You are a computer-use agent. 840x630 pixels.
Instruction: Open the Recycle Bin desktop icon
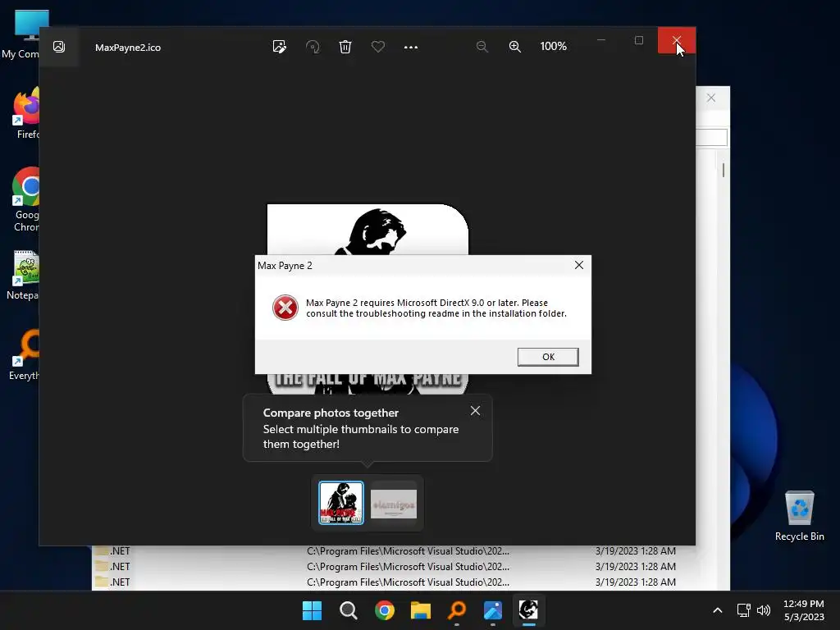tap(799, 515)
